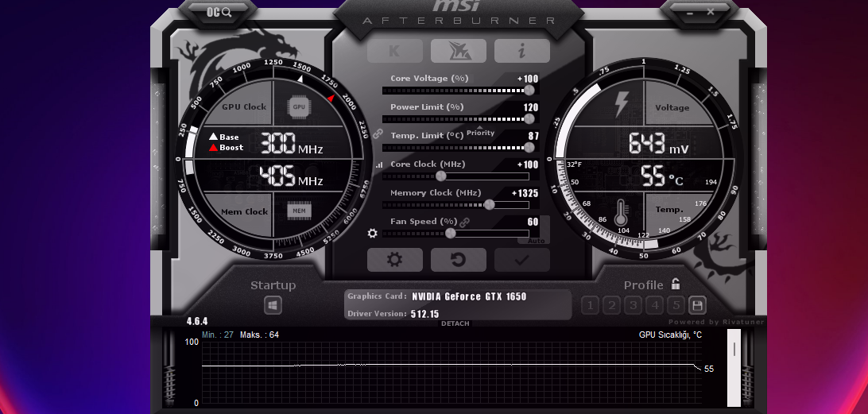Toggle the link icon between Power and Temp limit
The height and width of the screenshot is (414, 868).
378,133
